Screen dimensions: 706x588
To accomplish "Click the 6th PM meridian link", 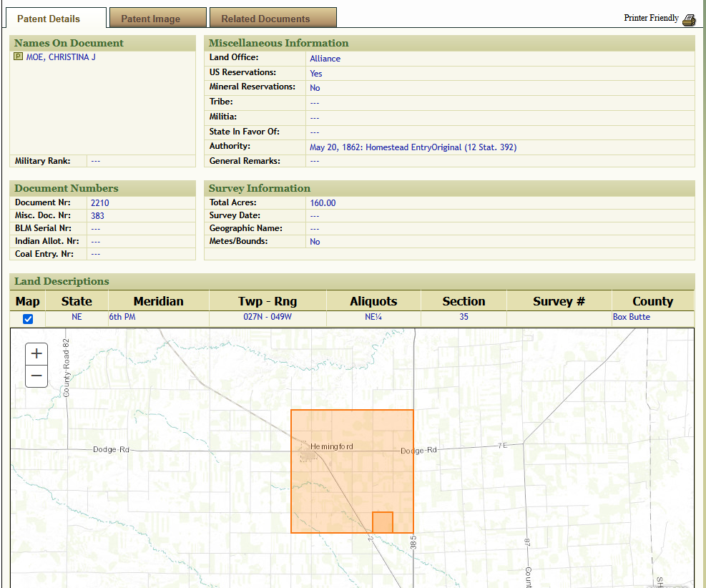I will coord(122,317).
